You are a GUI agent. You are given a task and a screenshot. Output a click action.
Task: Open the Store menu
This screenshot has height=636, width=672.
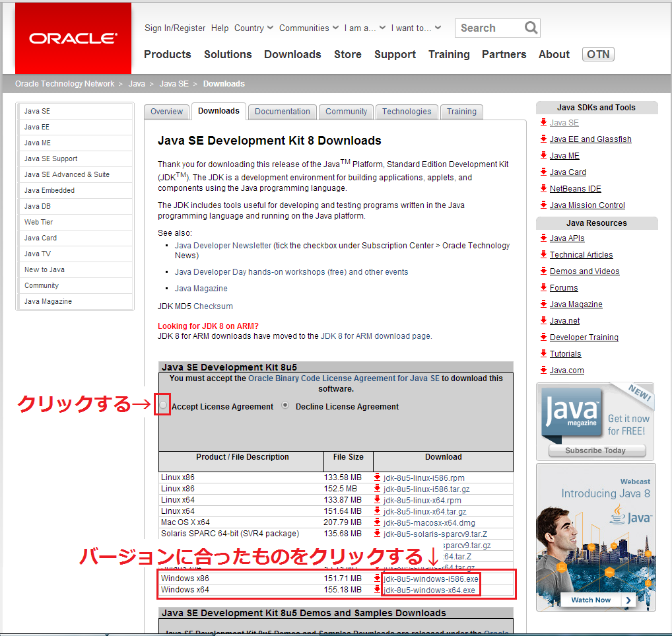click(x=348, y=54)
